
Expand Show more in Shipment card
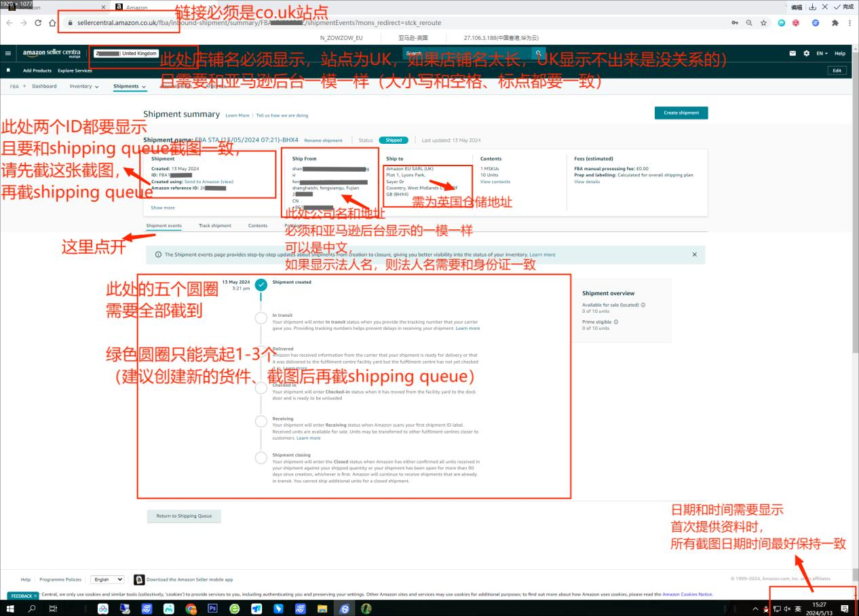click(163, 208)
